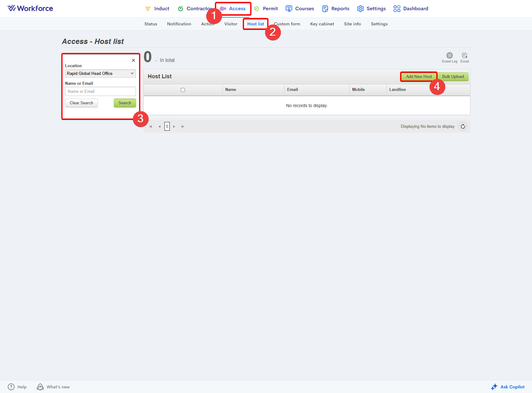
Task: Close the search filter panel
Action: pyautogui.click(x=133, y=61)
